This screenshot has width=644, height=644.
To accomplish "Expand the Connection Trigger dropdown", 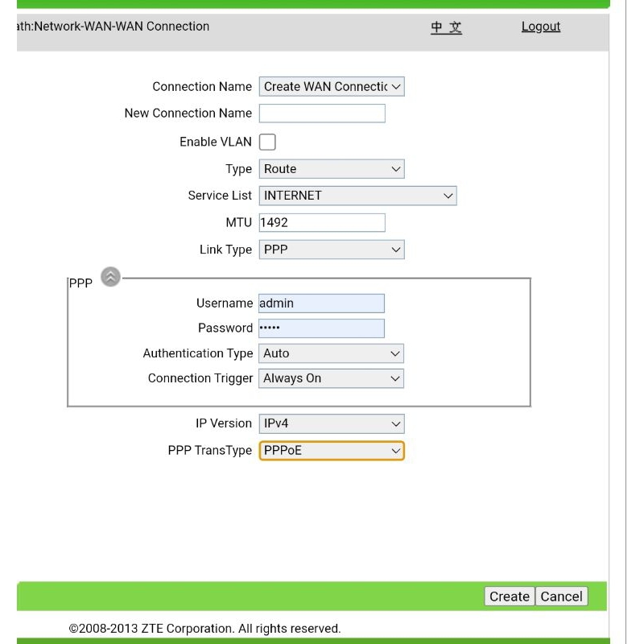I will point(331,378).
